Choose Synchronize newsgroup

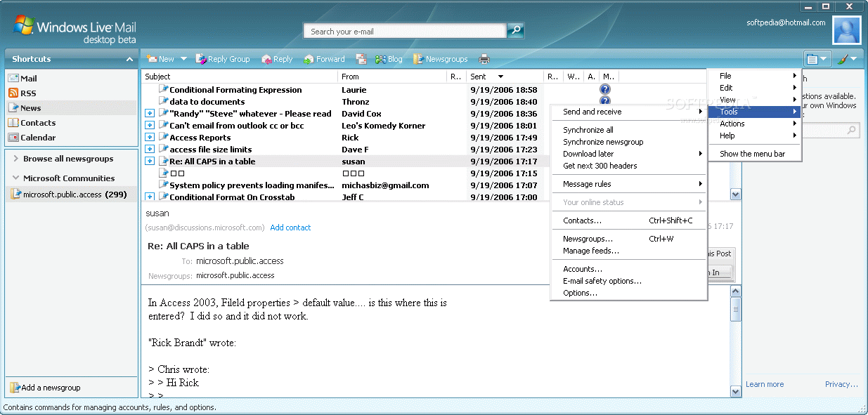coord(628,142)
